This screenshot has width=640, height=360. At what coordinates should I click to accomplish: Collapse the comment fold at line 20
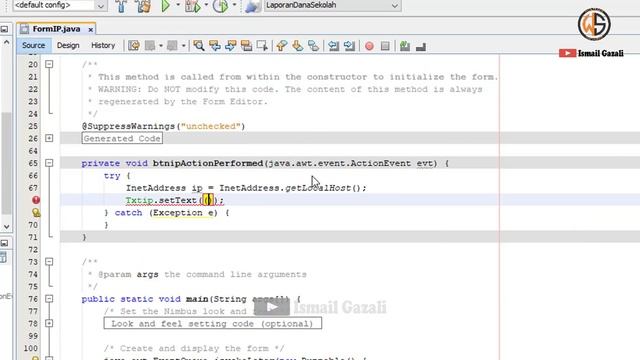pyautogui.click(x=49, y=64)
